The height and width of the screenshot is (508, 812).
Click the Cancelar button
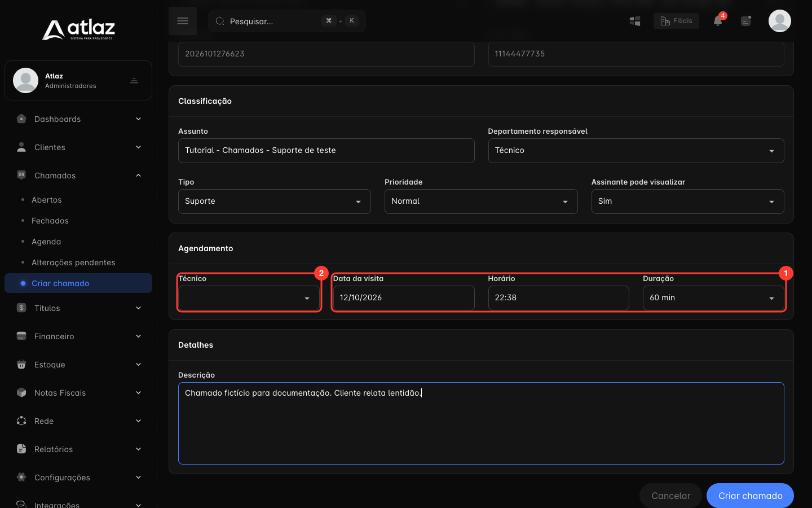671,496
